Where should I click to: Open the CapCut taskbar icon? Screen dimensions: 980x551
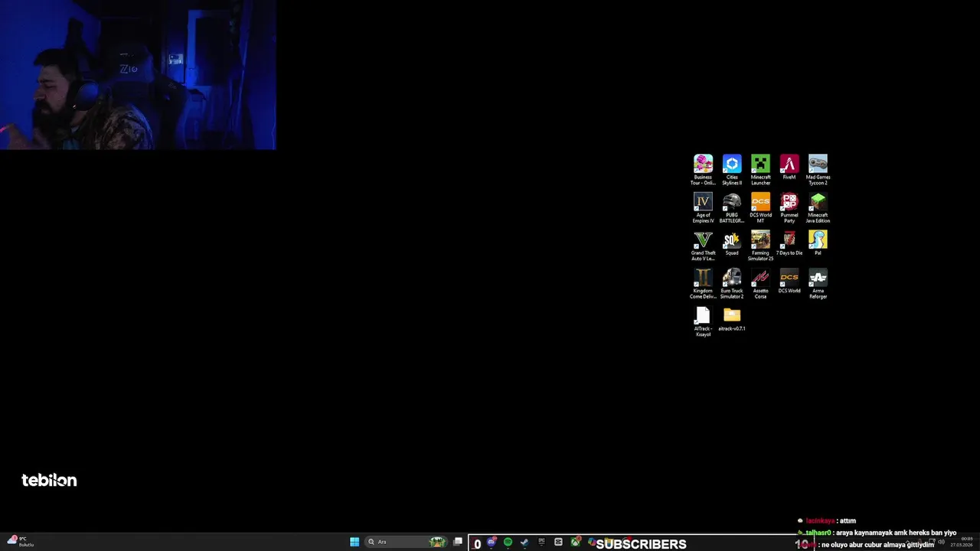(558, 542)
